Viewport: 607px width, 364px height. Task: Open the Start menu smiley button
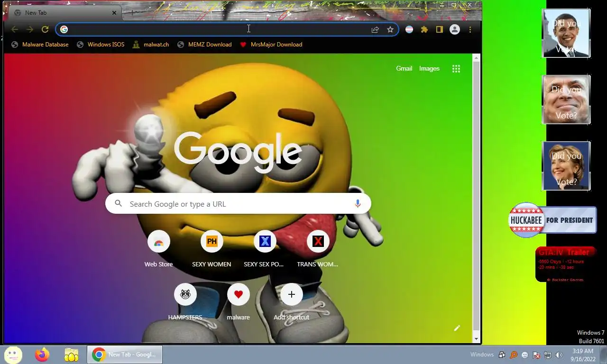pyautogui.click(x=13, y=355)
